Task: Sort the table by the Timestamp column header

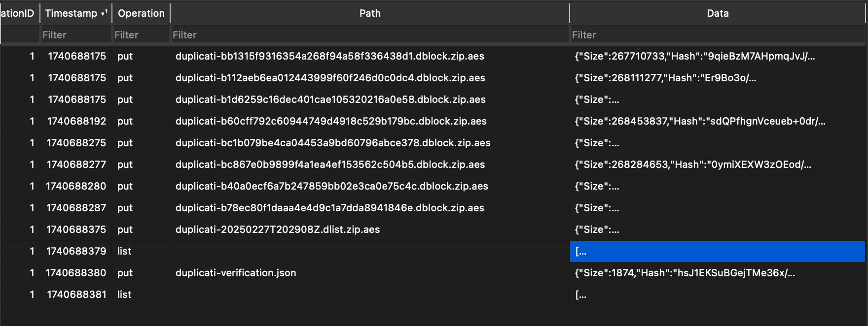Action: [x=76, y=13]
